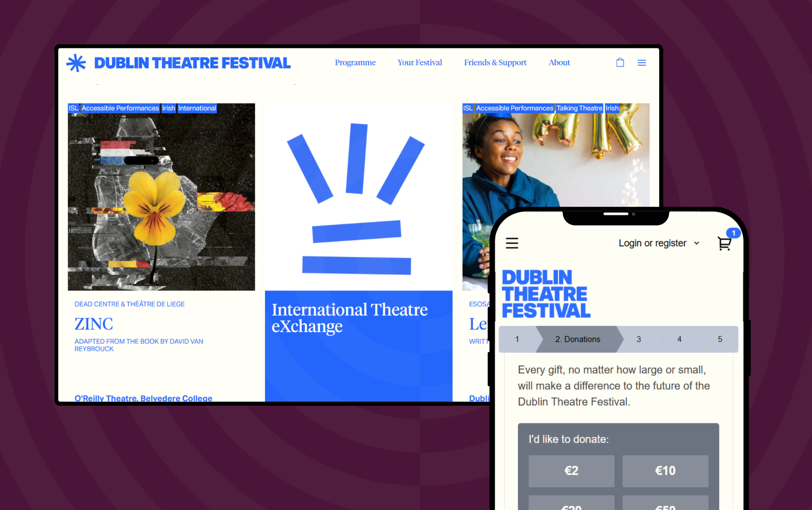Open the shopping bag on desktop site
The height and width of the screenshot is (510, 812).
pyautogui.click(x=620, y=62)
